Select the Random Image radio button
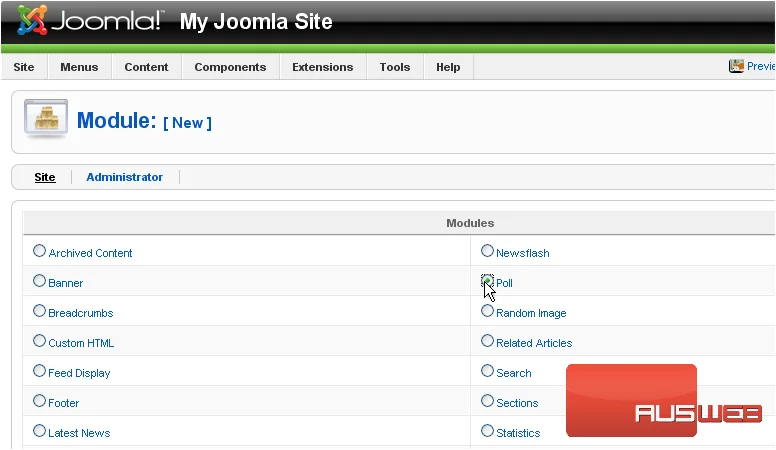Image resolution: width=776 pixels, height=450 pixels. [x=487, y=311]
